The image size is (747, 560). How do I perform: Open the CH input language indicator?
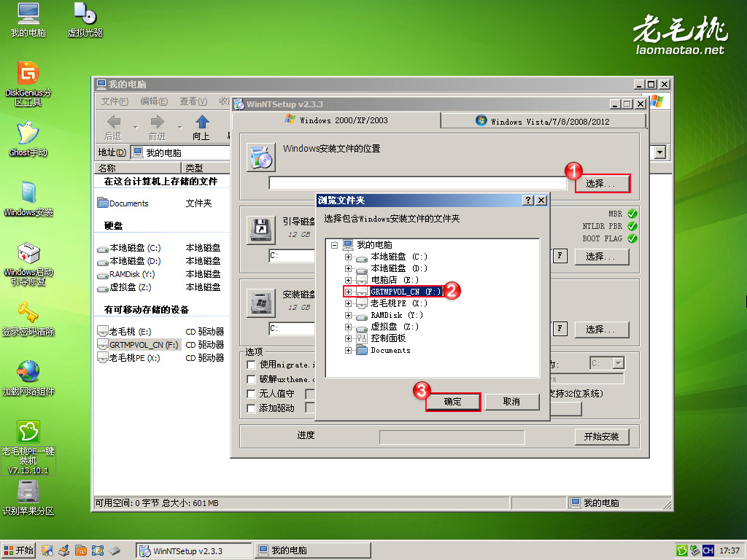tap(708, 551)
